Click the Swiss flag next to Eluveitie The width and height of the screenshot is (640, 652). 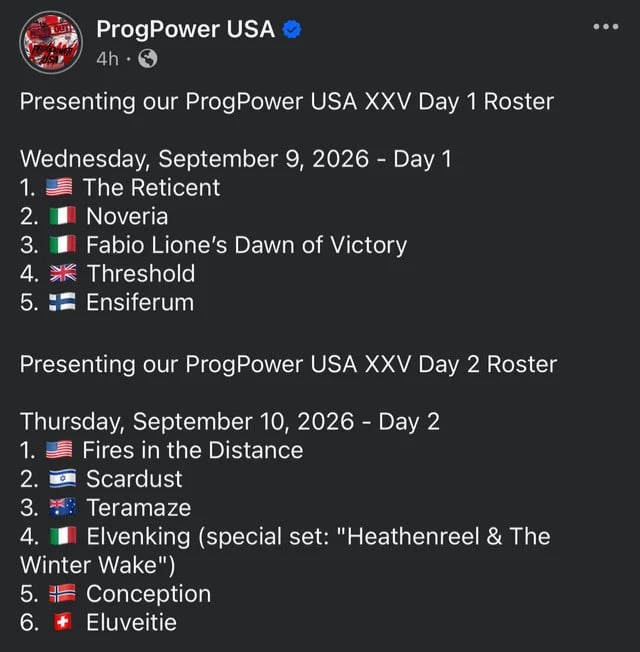(63, 624)
